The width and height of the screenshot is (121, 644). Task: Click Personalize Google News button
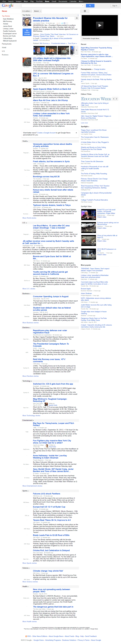[x=91, y=38]
